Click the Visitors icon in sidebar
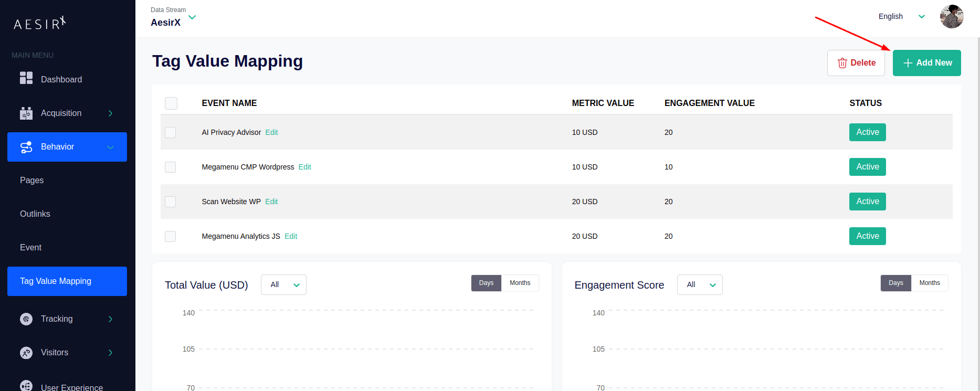The height and width of the screenshot is (391, 980). pyautogui.click(x=26, y=353)
